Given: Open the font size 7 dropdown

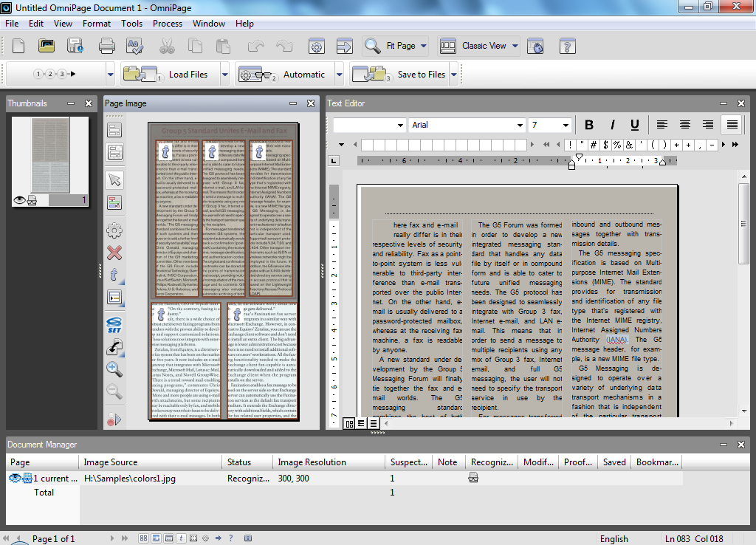Looking at the screenshot, I should click(x=566, y=126).
